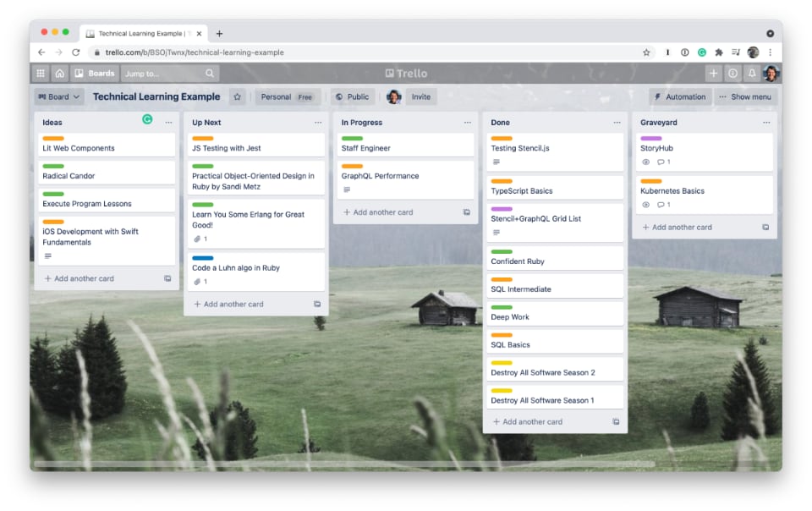Click purple label on Stencil+GraphQL Grid List card

tap(502, 209)
